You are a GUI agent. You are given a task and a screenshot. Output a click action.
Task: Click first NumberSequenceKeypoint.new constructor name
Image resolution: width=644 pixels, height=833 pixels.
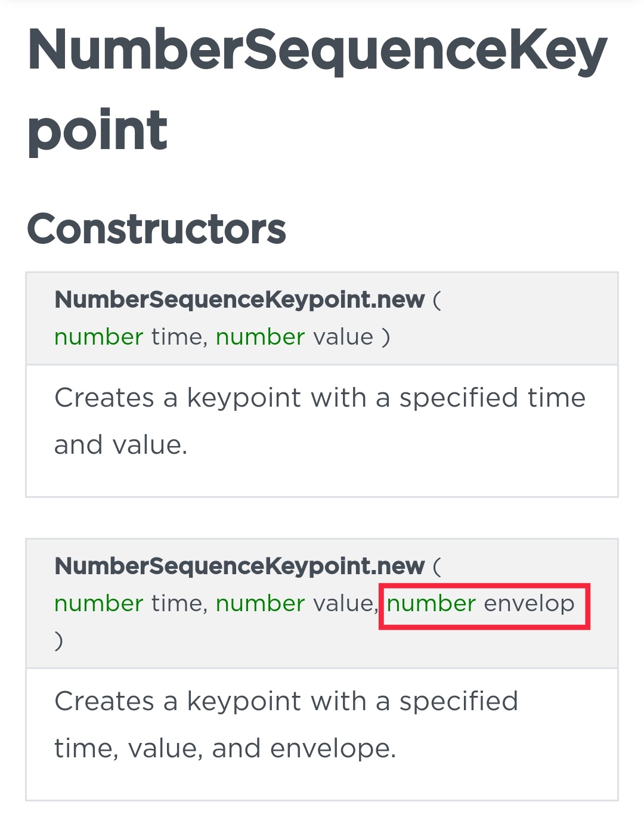pyautogui.click(x=240, y=299)
